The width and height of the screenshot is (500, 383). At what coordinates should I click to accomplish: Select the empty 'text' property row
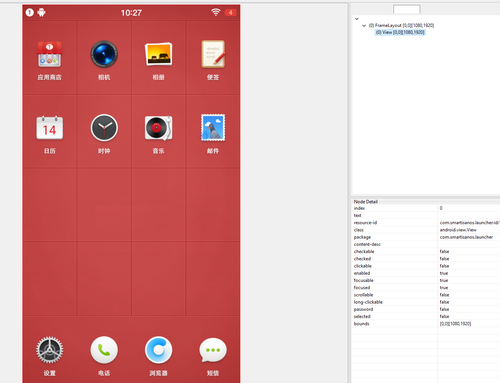click(426, 215)
